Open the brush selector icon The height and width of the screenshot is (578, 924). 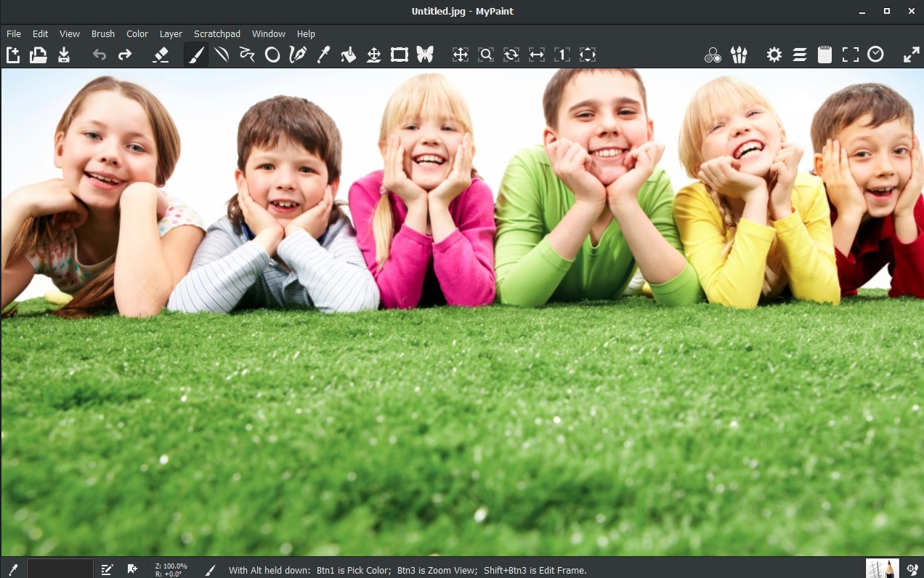click(x=739, y=55)
